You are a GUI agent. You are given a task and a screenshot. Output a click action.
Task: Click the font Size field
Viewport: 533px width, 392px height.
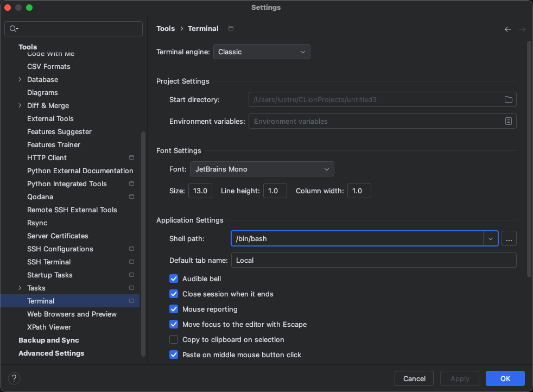click(x=200, y=191)
